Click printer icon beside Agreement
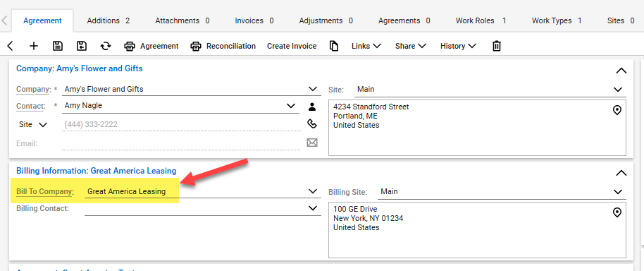The width and height of the screenshot is (644, 271). (x=130, y=46)
